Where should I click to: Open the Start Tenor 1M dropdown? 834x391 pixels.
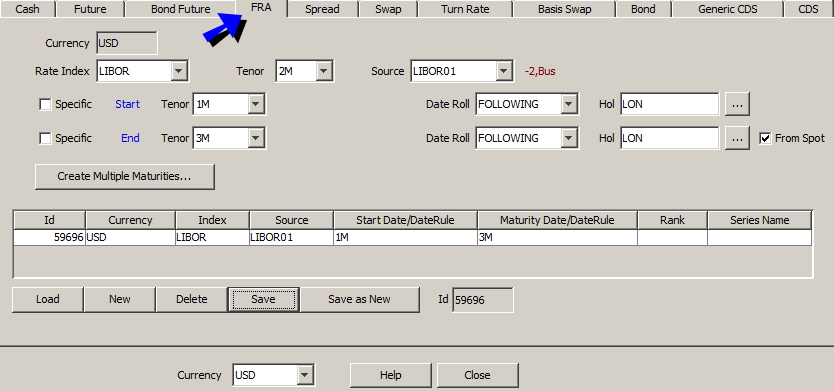coord(256,104)
